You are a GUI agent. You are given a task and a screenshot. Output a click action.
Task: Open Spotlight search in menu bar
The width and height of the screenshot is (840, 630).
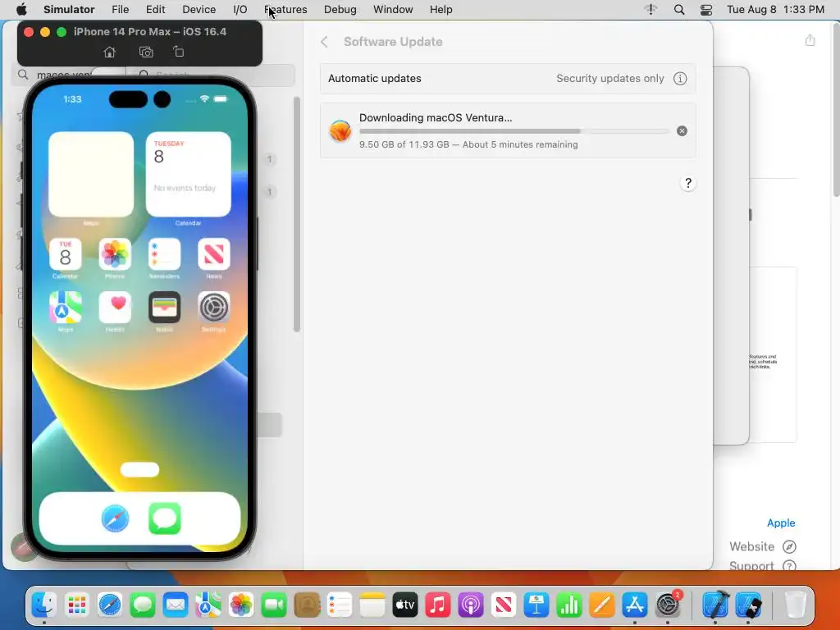click(x=678, y=10)
